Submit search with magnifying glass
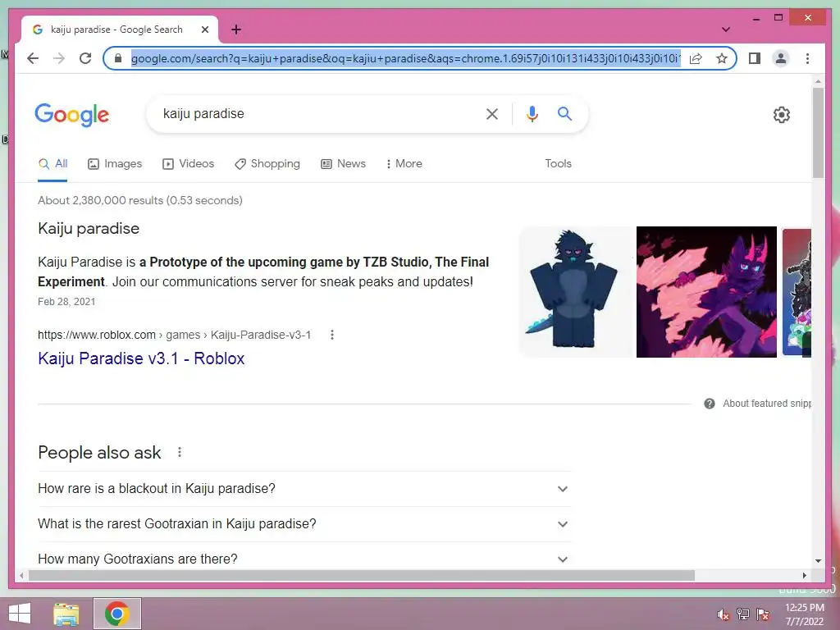 tap(564, 113)
